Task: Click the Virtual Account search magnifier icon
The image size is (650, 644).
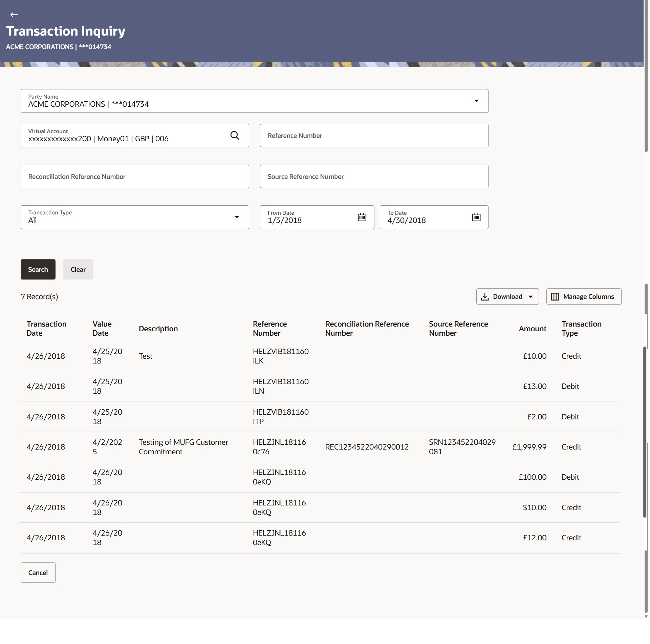Action: [x=235, y=136]
